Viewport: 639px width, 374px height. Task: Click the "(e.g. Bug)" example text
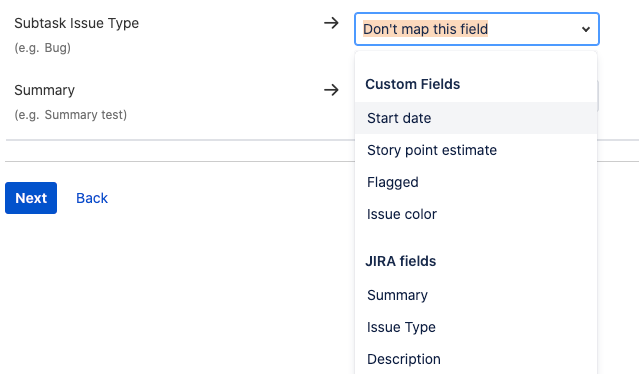(x=42, y=48)
